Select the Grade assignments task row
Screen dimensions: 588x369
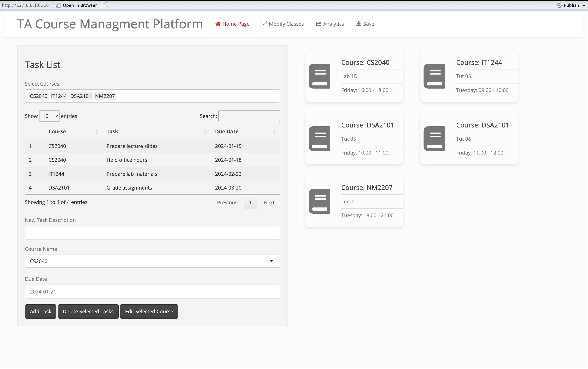click(129, 188)
